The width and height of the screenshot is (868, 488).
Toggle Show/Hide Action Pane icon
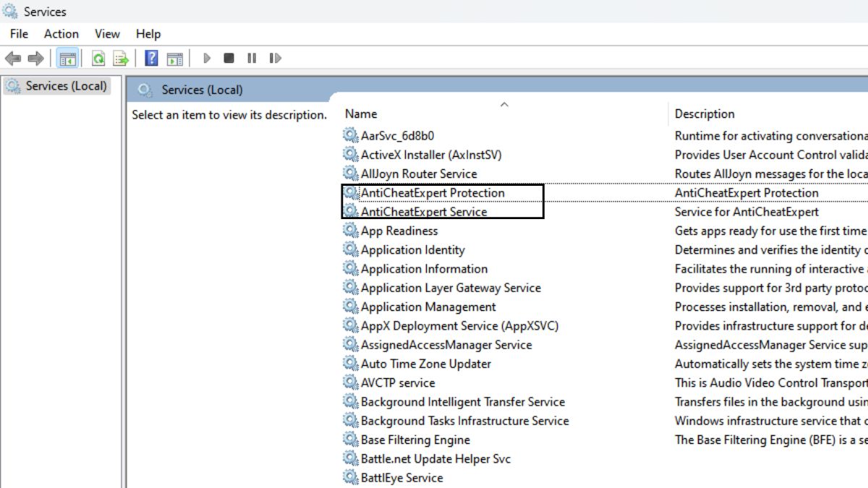click(174, 59)
